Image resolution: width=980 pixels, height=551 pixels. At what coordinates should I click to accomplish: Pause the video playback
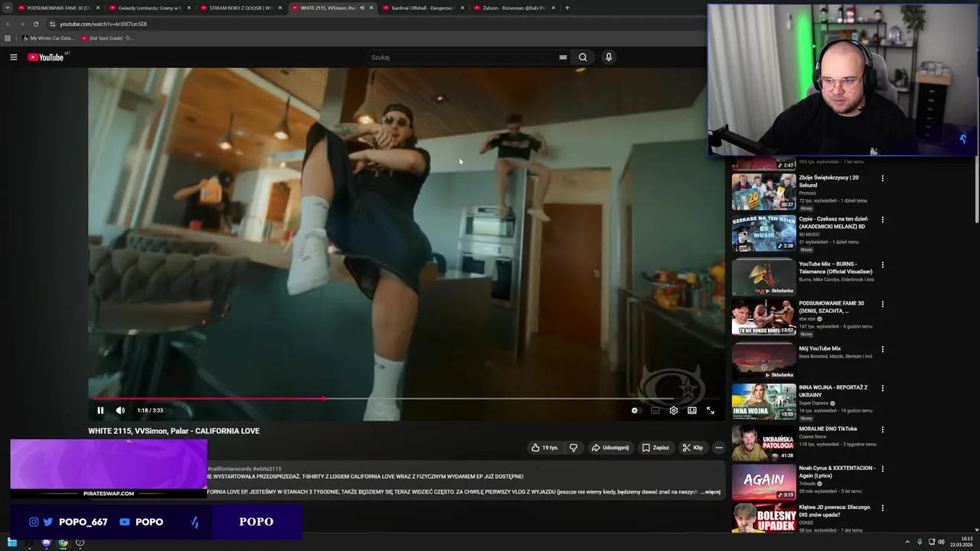(100, 410)
